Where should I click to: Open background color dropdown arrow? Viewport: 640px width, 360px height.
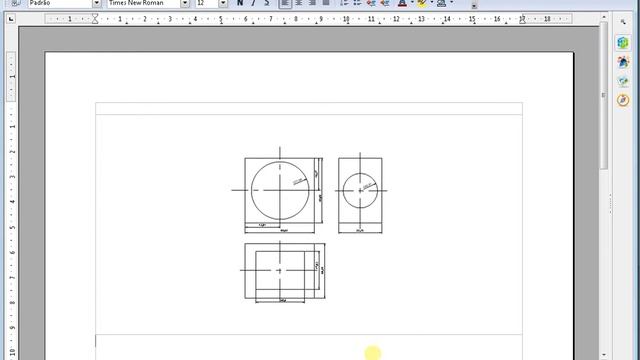(x=451, y=3)
